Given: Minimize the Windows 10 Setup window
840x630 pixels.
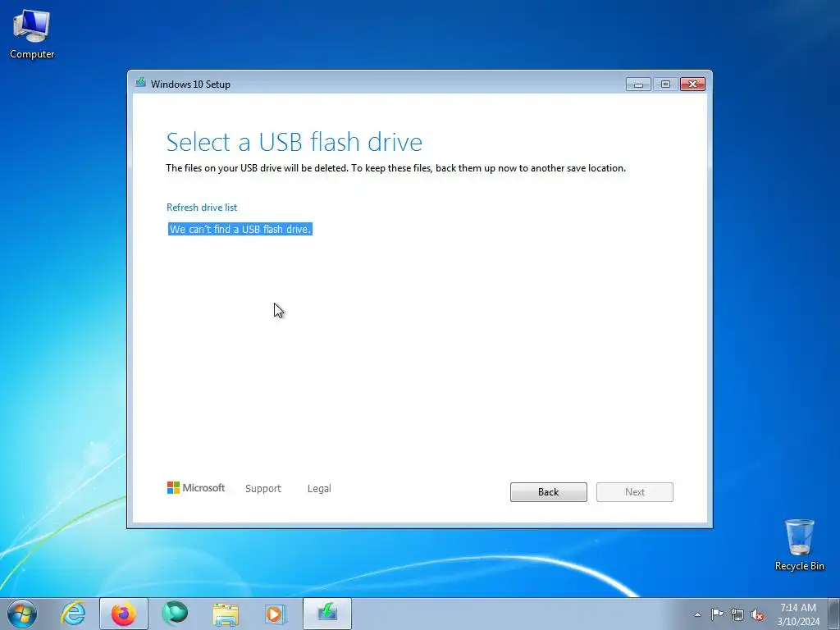Looking at the screenshot, I should [638, 84].
